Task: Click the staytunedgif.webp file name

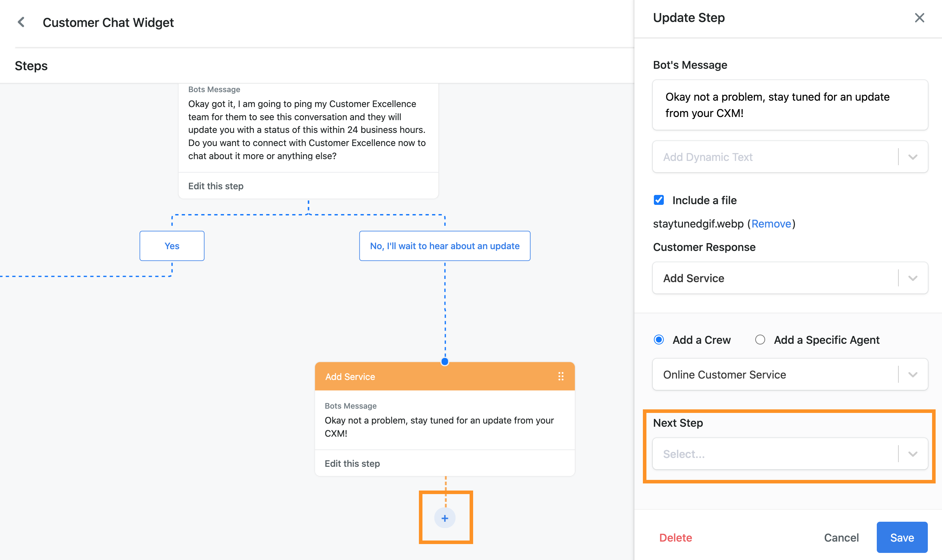Action: coord(698,224)
